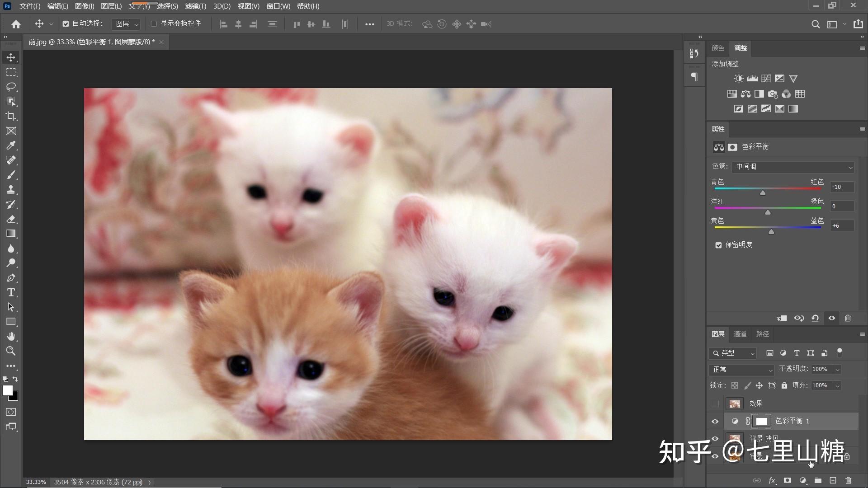Image resolution: width=868 pixels, height=488 pixels.
Task: Open the 色调 中间调 dropdown
Action: tap(793, 167)
